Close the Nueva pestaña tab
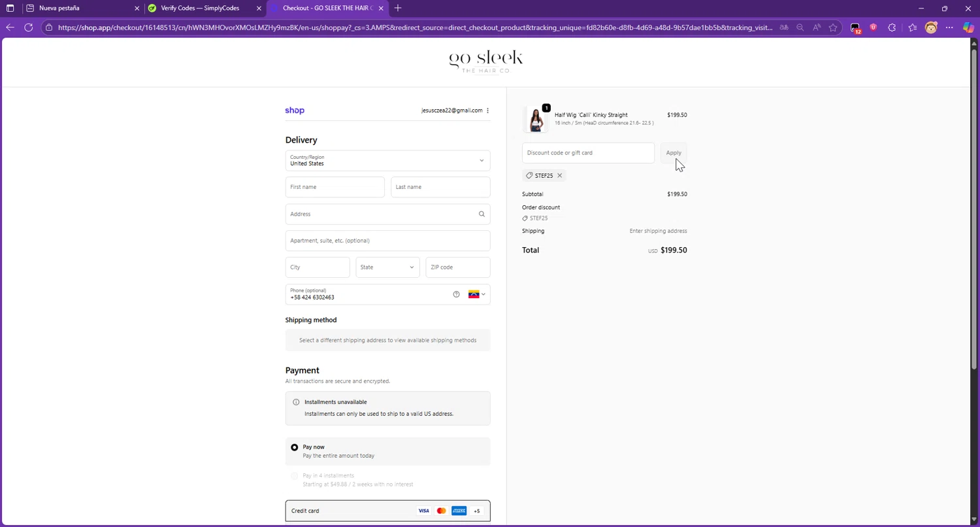This screenshot has height=527, width=980. point(137,8)
